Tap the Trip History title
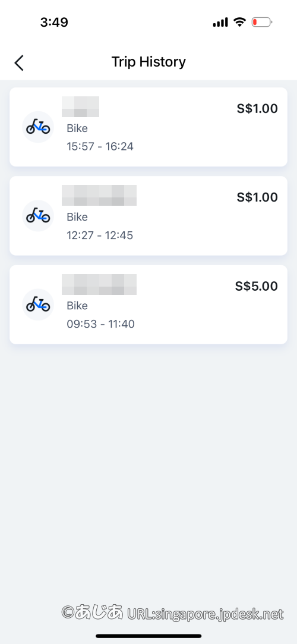Screen dimensions: 297x644 click(x=148, y=62)
